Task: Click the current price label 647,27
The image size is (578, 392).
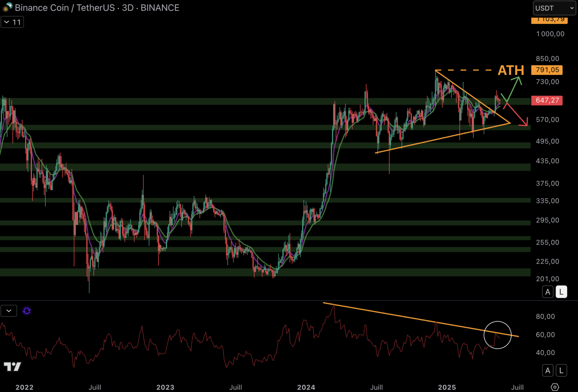Action: coord(547,100)
